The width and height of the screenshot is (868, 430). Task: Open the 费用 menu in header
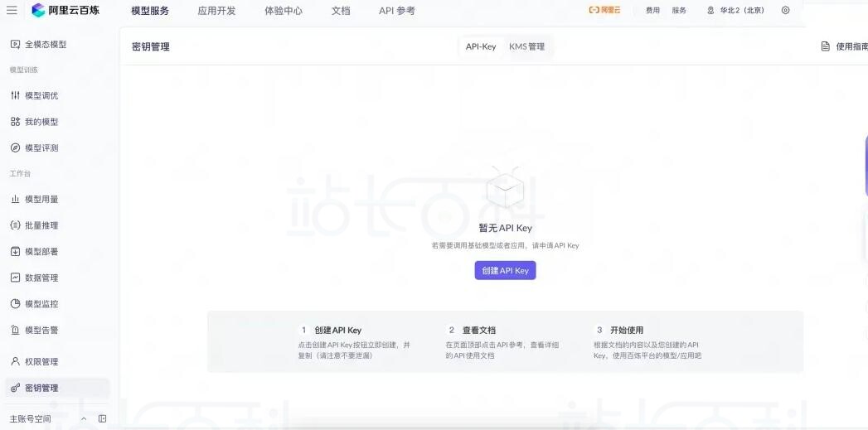pyautogui.click(x=653, y=11)
